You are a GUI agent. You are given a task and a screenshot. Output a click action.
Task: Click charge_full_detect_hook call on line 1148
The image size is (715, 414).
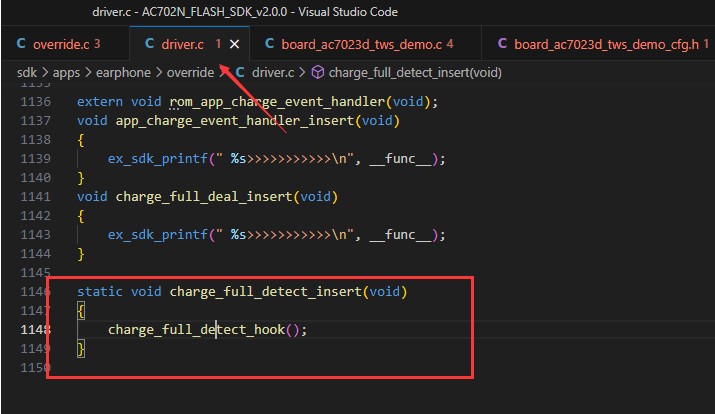(197, 330)
